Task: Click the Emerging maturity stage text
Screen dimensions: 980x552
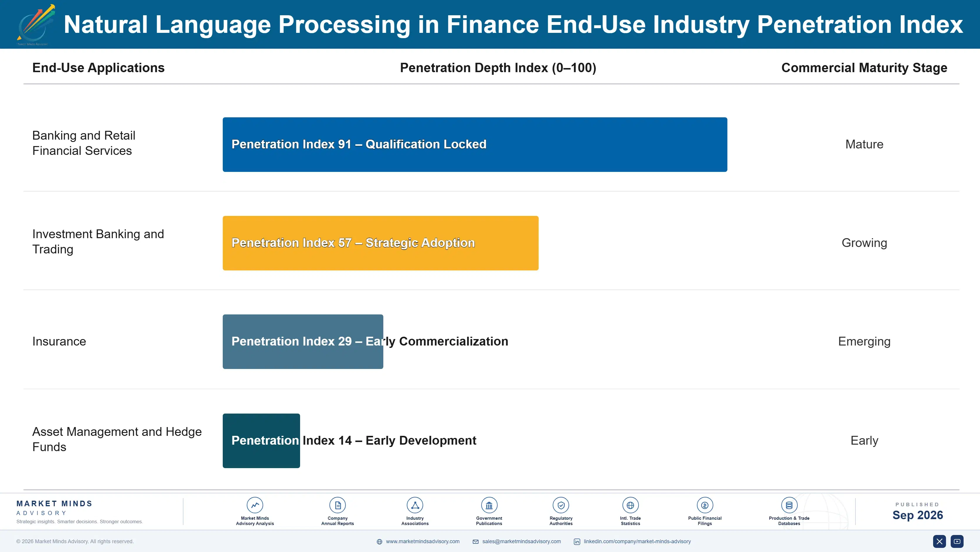Action: (x=864, y=341)
